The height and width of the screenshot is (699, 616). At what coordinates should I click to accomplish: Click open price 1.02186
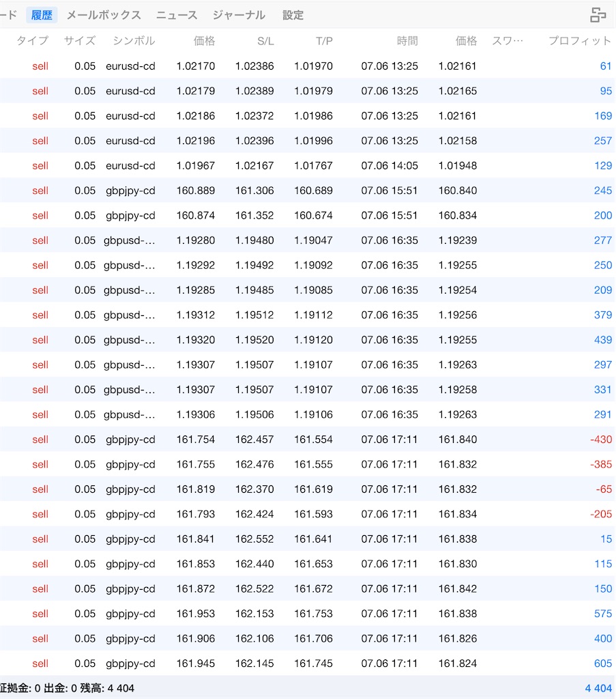coord(196,116)
